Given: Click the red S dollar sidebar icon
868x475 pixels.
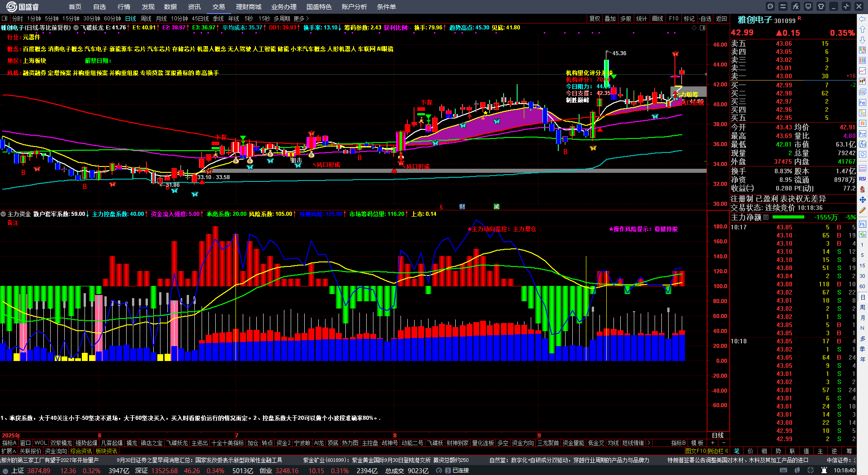Looking at the screenshot, I should coord(863,189).
